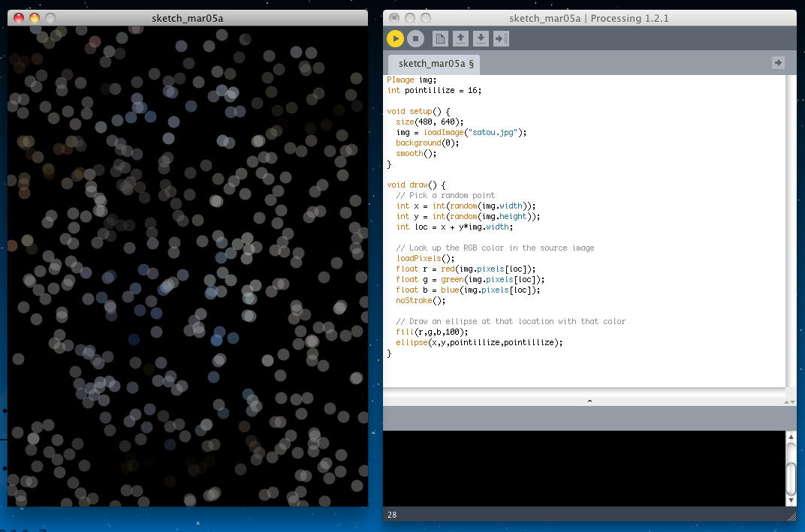Click inside the black console output area
This screenshot has height=532, width=805.
pyautogui.click(x=584, y=468)
